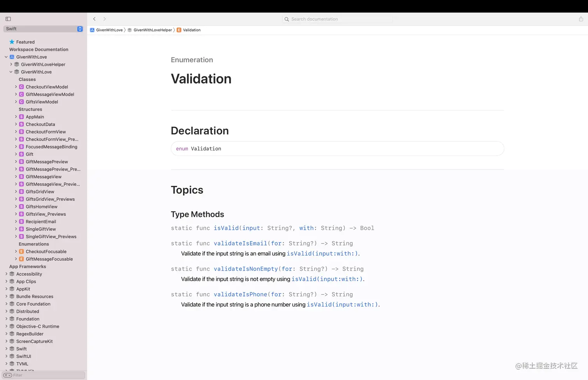Viewport: 588px width, 380px height.
Task: Click the RegexBuilder framework stack icon
Action: [x=12, y=334]
